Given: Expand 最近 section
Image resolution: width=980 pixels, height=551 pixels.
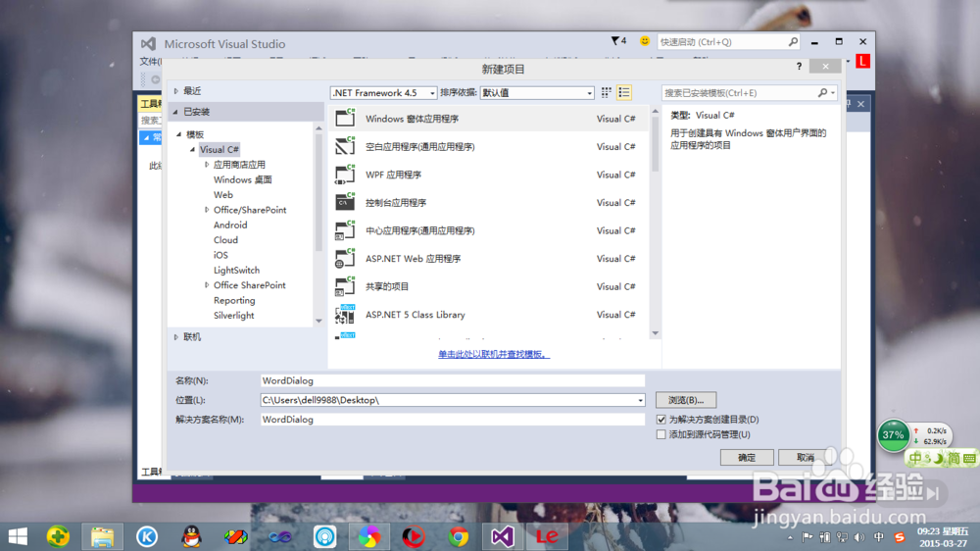Looking at the screenshot, I should point(176,91).
